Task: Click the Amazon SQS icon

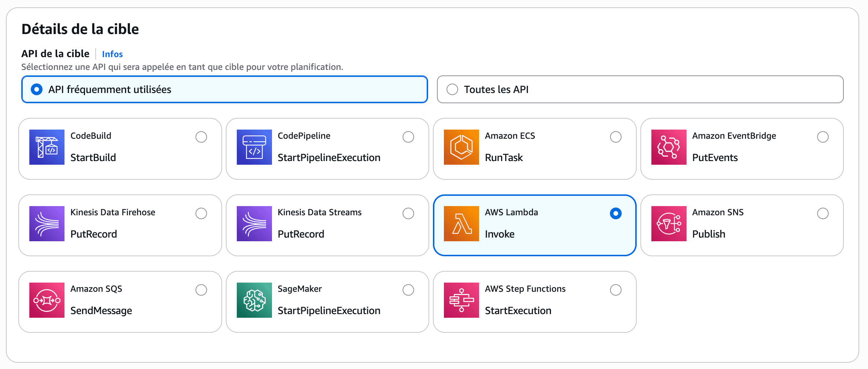Action: [47, 300]
